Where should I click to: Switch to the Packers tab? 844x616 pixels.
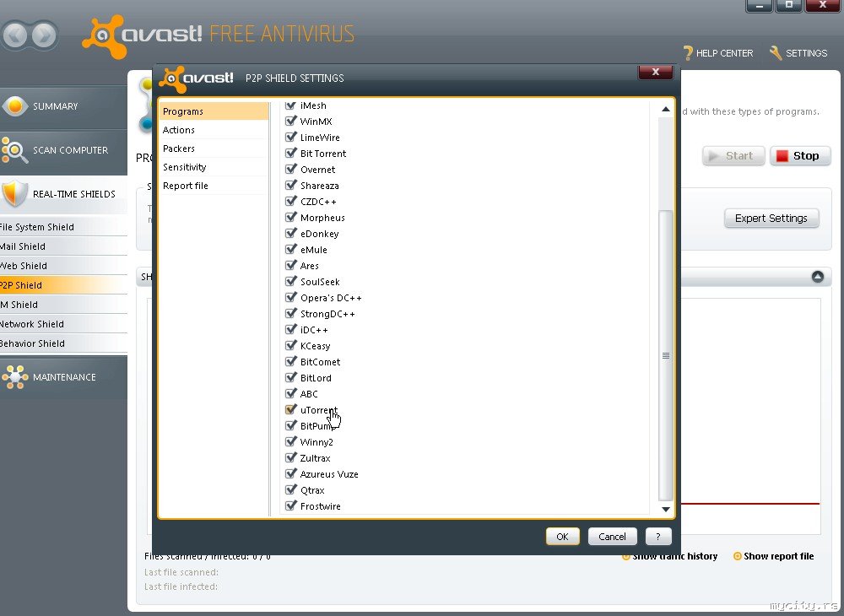pos(214,149)
